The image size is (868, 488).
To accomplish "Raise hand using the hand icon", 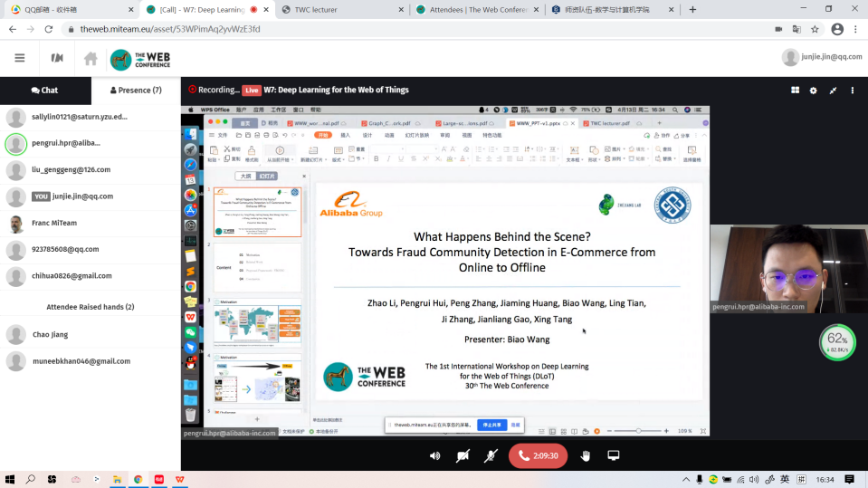I will [x=586, y=455].
